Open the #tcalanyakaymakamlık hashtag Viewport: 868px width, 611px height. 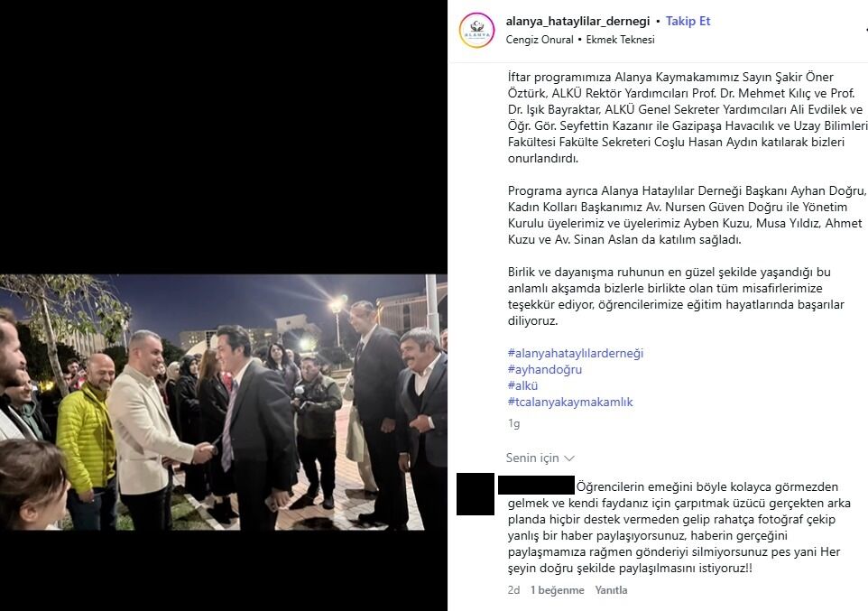[570, 402]
